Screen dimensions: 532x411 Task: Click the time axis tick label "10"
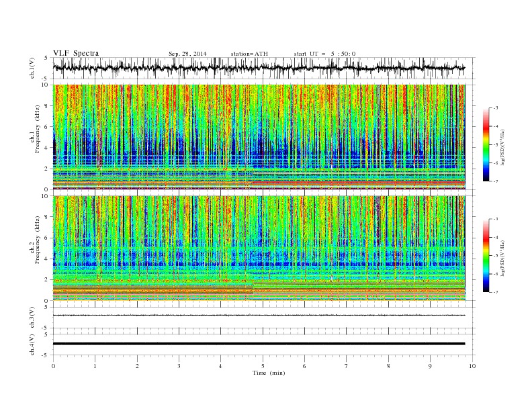472,366
